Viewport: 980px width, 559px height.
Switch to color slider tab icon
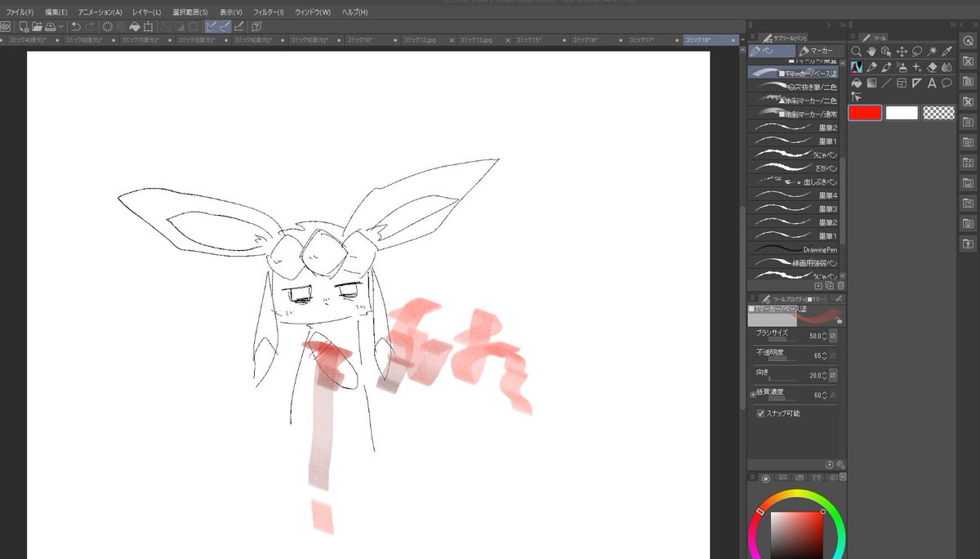pyautogui.click(x=782, y=477)
